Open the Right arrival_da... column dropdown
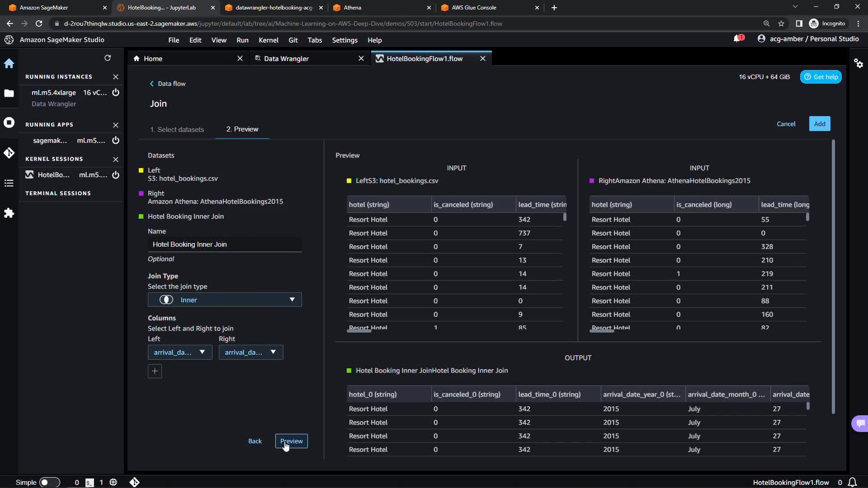 pos(250,352)
